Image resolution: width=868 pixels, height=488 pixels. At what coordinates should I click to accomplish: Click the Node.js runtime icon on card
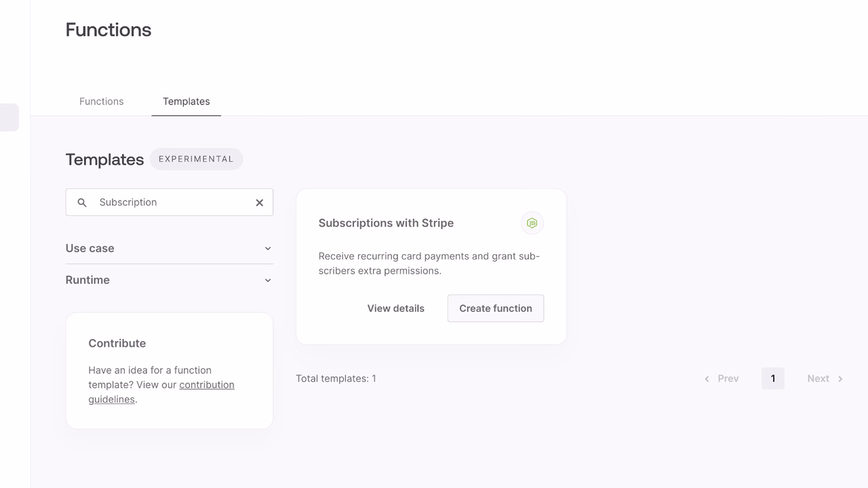532,223
